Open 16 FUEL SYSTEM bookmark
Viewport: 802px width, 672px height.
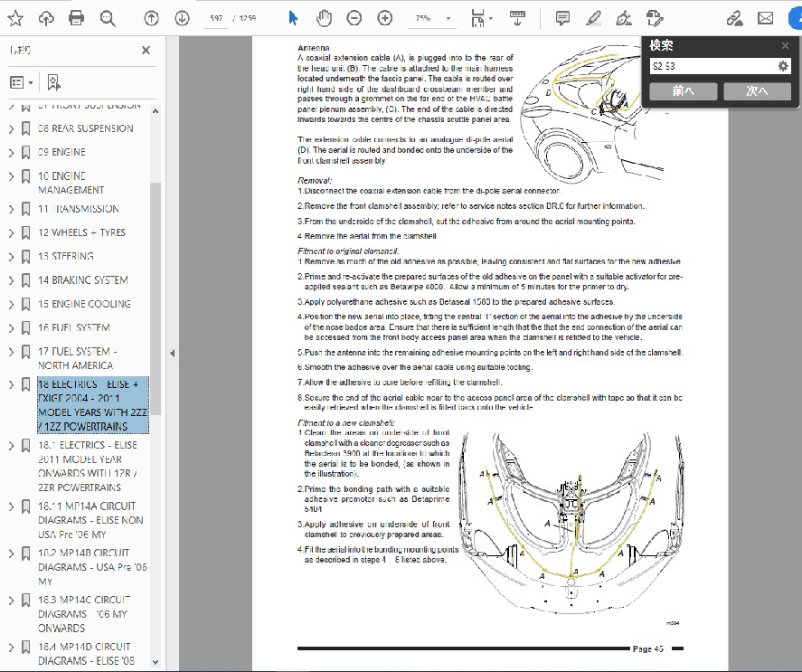[x=74, y=327]
